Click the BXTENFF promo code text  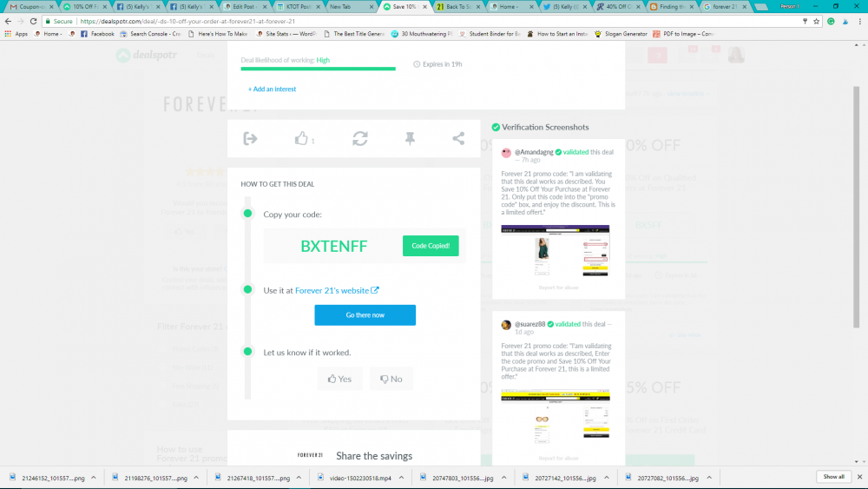click(334, 246)
